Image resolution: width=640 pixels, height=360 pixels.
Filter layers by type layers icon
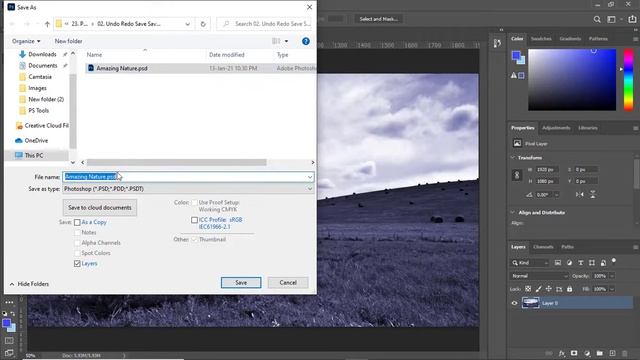tap(580, 263)
